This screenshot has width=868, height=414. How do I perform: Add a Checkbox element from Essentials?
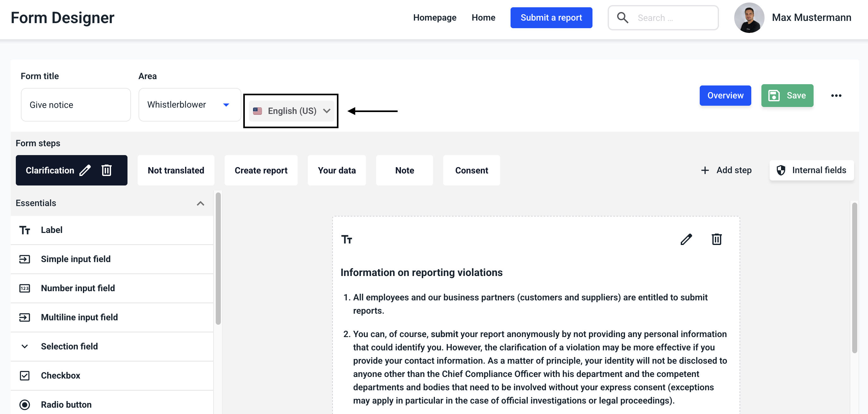click(x=60, y=376)
